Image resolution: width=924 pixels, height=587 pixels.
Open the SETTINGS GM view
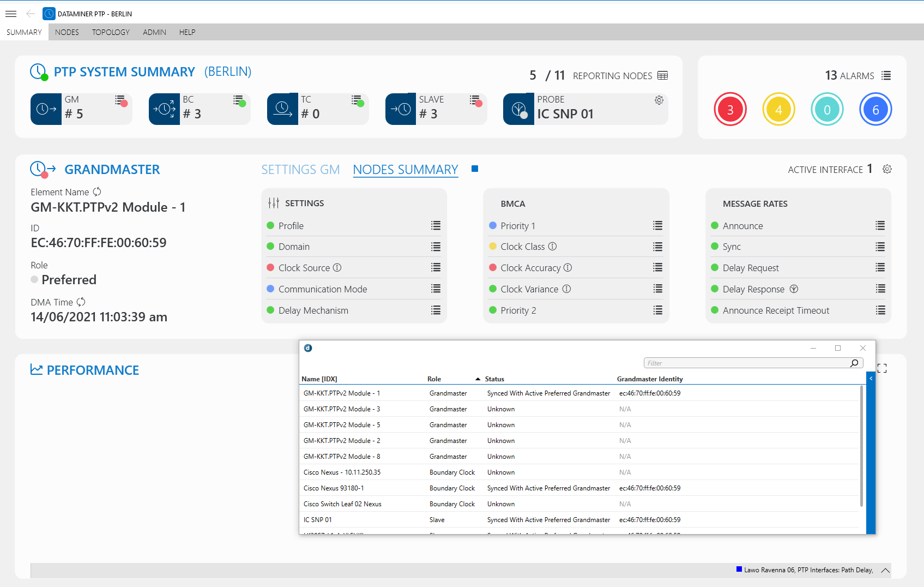(x=300, y=170)
